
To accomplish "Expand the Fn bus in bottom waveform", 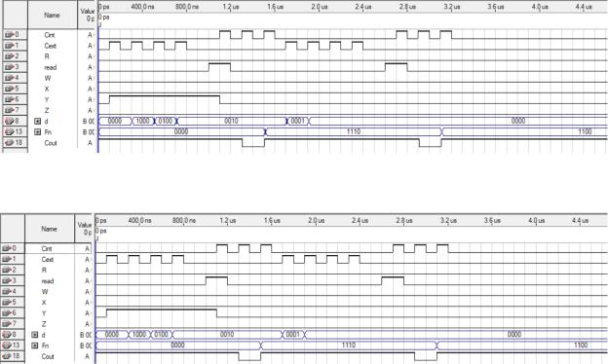I will tap(34, 346).
